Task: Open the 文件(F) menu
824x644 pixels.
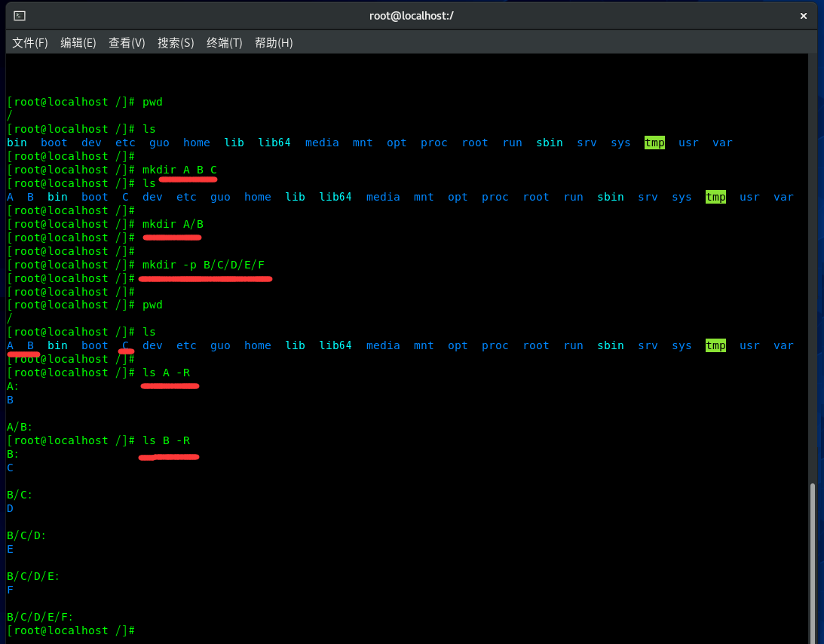Action: tap(30, 43)
